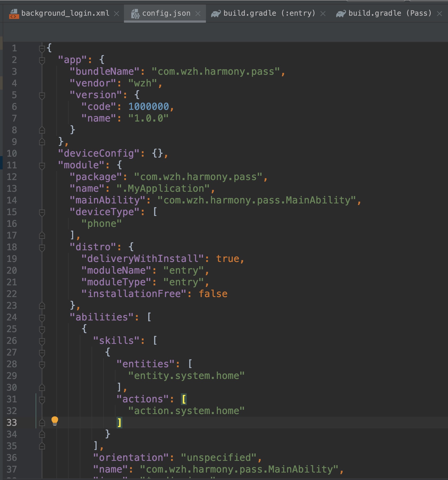Click the highlighted closing bracket on line 33
Viewport: 448px width, 480px height.
tap(119, 423)
